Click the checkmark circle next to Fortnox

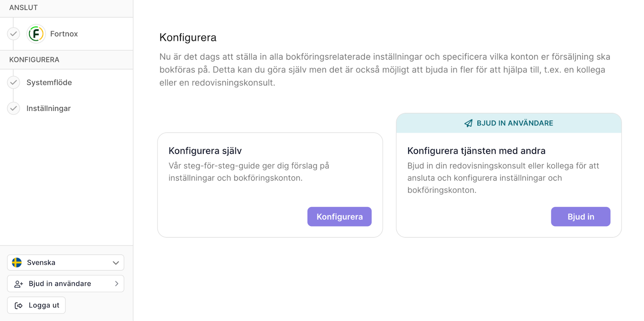(14, 34)
